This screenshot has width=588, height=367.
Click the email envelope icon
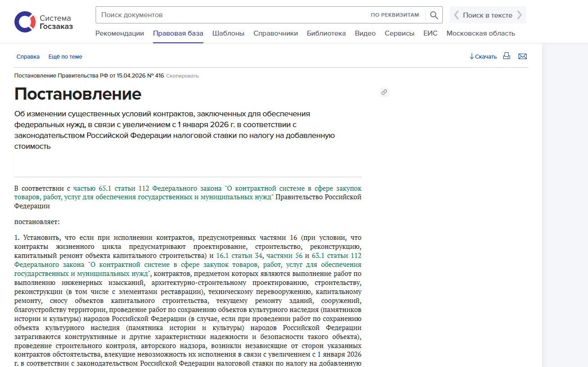point(523,56)
